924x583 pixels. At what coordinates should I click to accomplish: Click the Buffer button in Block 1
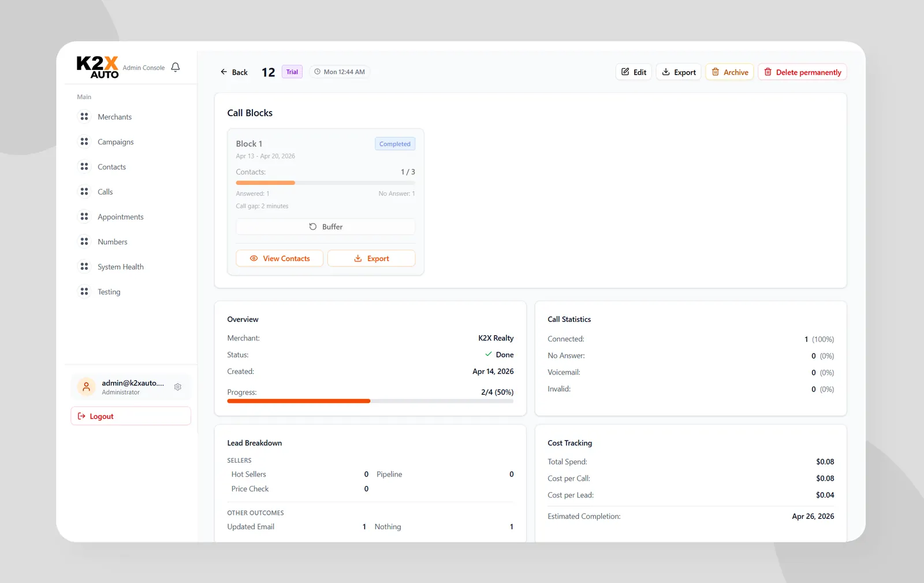[x=326, y=226]
